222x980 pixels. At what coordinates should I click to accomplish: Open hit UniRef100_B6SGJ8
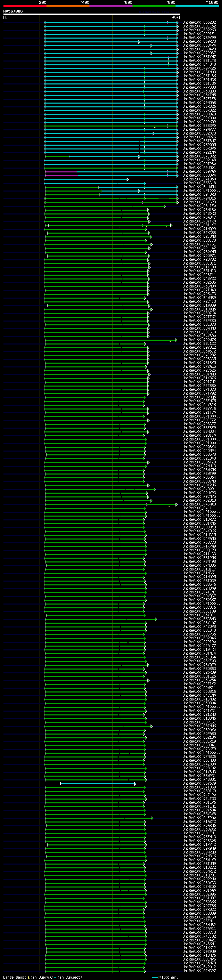[199, 183]
